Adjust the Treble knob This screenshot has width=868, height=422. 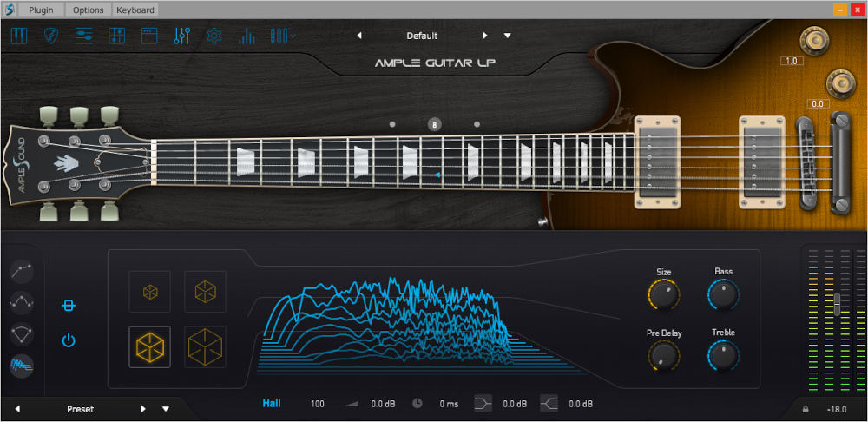(x=723, y=356)
